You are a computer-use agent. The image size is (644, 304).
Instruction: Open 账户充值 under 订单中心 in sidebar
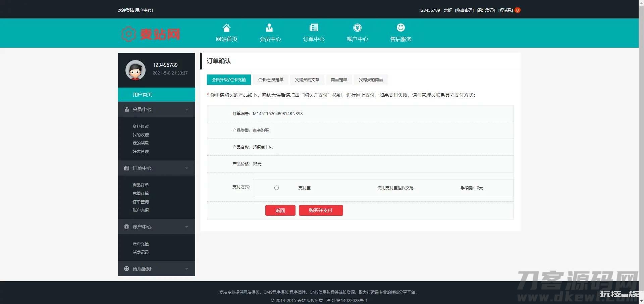point(141,210)
